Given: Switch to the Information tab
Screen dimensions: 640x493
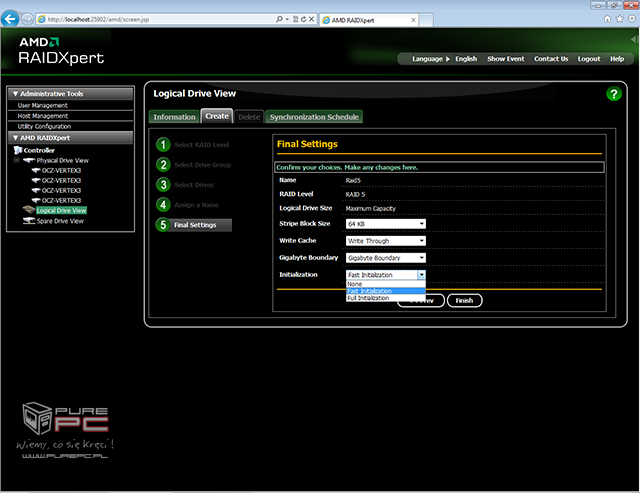Looking at the screenshot, I should coord(174,117).
